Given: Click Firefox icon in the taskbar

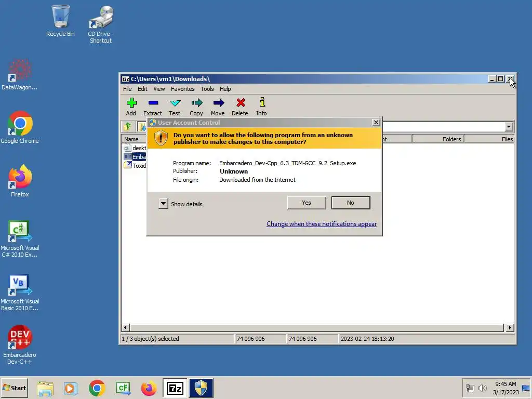Looking at the screenshot, I should point(149,388).
